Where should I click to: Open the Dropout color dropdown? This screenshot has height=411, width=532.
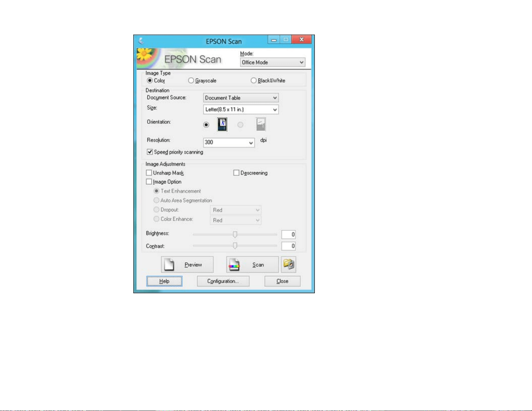tap(236, 210)
